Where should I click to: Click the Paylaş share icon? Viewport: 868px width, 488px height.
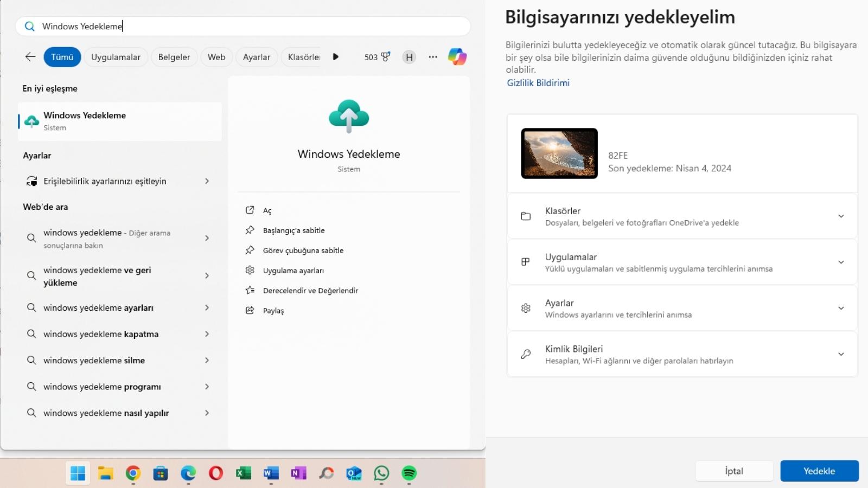pos(250,310)
